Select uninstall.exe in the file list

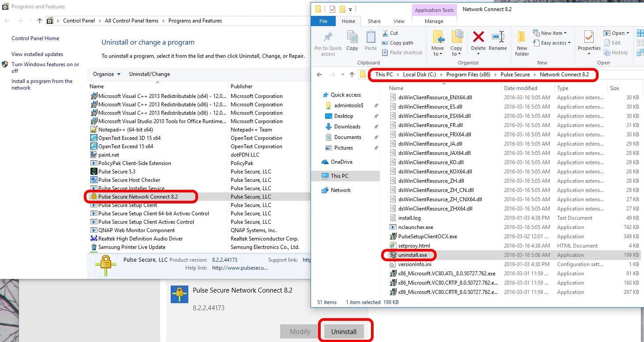412,255
